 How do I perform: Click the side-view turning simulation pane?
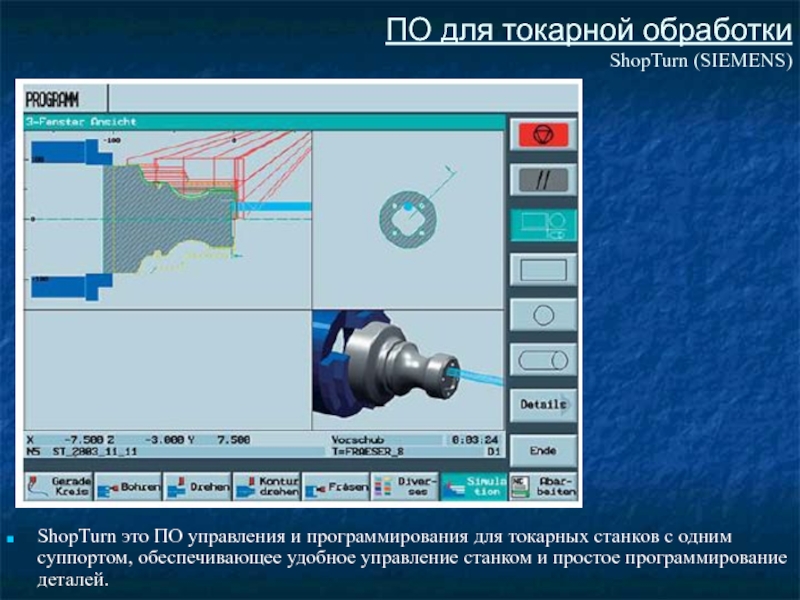coord(168,220)
